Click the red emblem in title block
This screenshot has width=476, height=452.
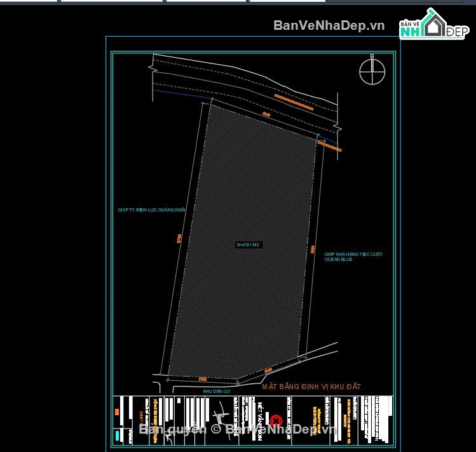click(276, 420)
